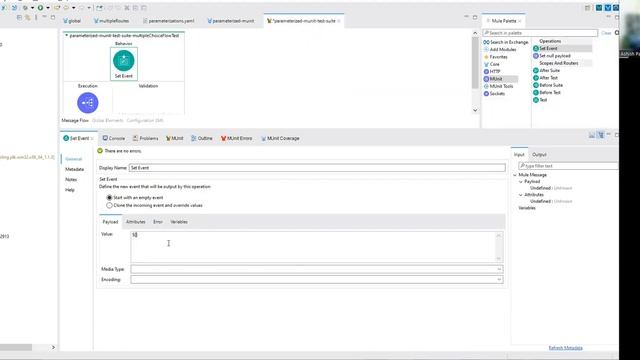Click the canvas scroll down arrow
This screenshot has width=640, height=360.
coord(475,110)
